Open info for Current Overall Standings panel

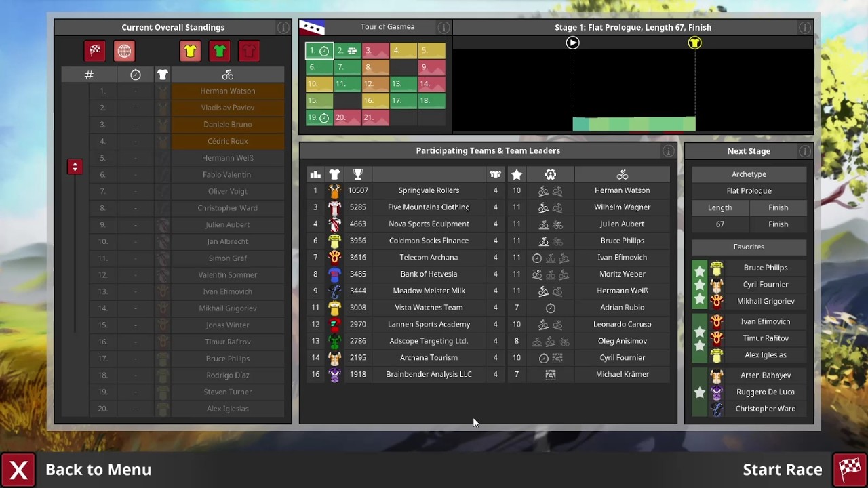283,28
